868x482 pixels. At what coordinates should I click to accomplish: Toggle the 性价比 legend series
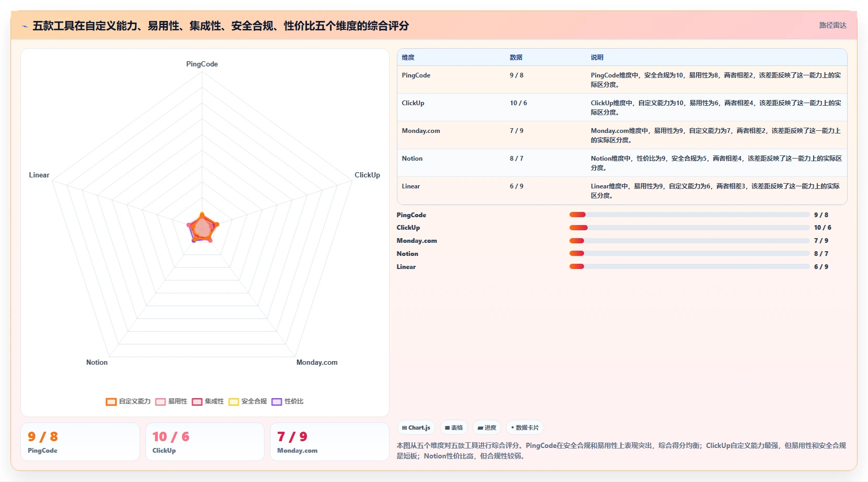[x=287, y=401]
